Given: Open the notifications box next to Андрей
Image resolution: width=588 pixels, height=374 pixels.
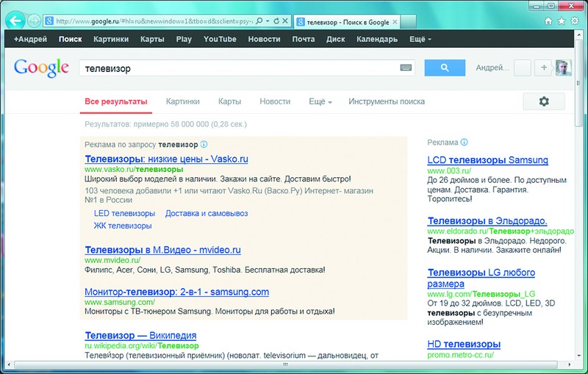Looking at the screenshot, I should 522,68.
